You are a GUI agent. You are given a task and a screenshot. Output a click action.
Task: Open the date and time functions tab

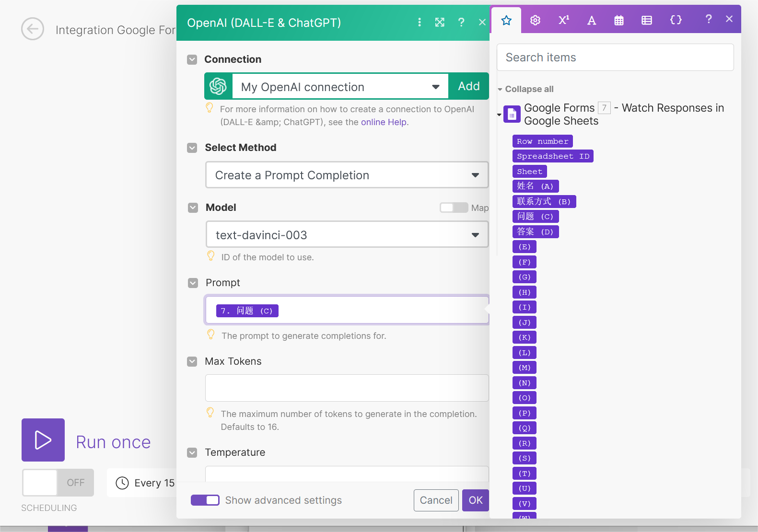(x=619, y=20)
